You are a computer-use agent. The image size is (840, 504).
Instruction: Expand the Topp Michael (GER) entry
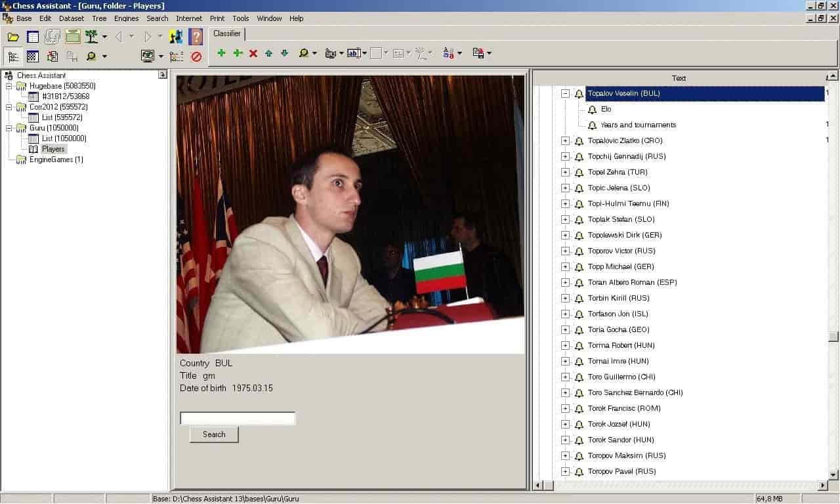565,267
